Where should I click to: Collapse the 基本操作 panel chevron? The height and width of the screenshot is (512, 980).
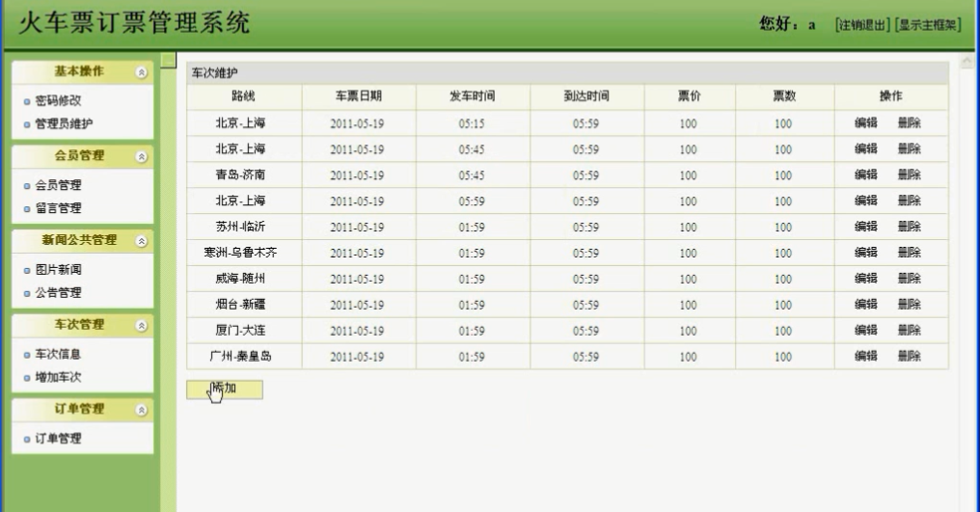point(142,72)
